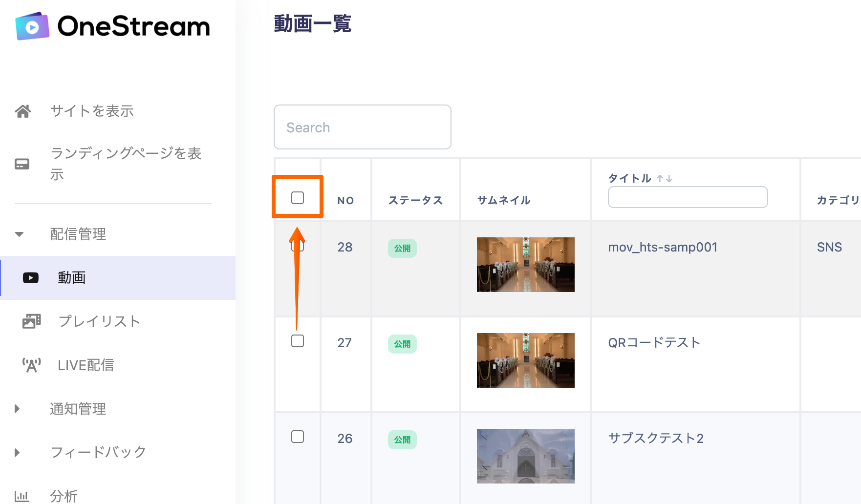Click the thumbnail of サブスクテスト2 video
Viewport: 861px width, 504px height.
tap(525, 456)
